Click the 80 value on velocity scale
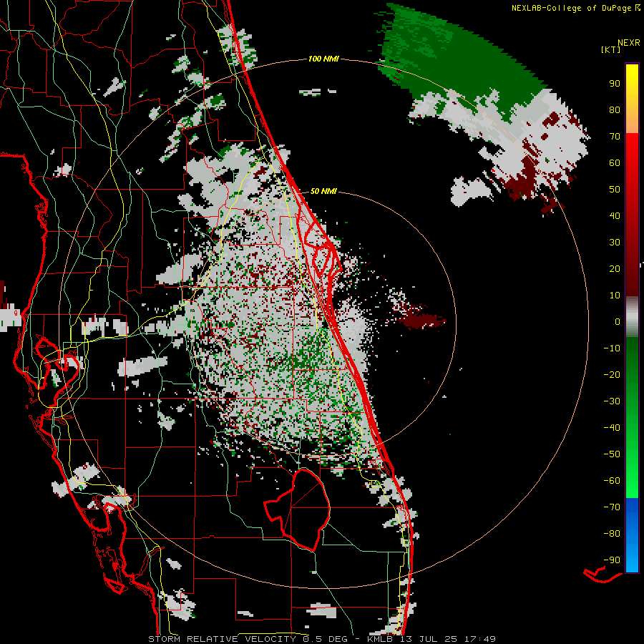644x644 pixels. pos(615,110)
